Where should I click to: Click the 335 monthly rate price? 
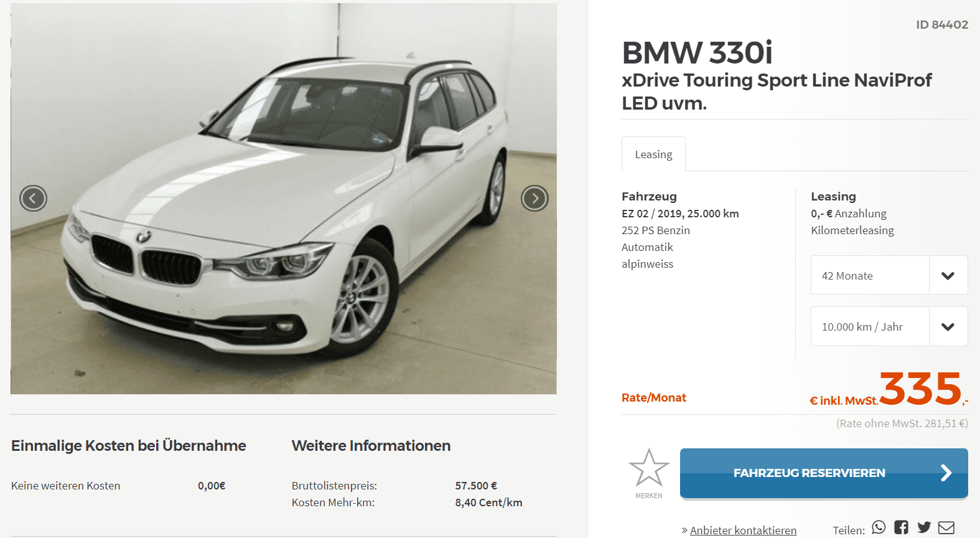coord(921,389)
